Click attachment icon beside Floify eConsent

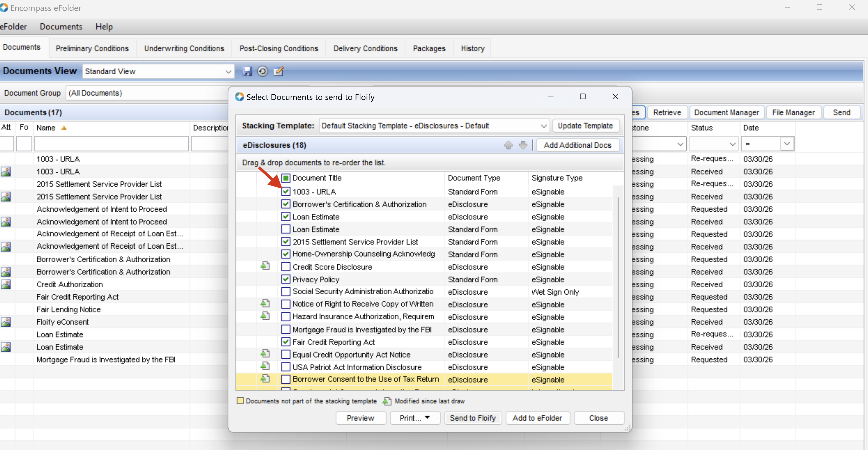pyautogui.click(x=6, y=322)
